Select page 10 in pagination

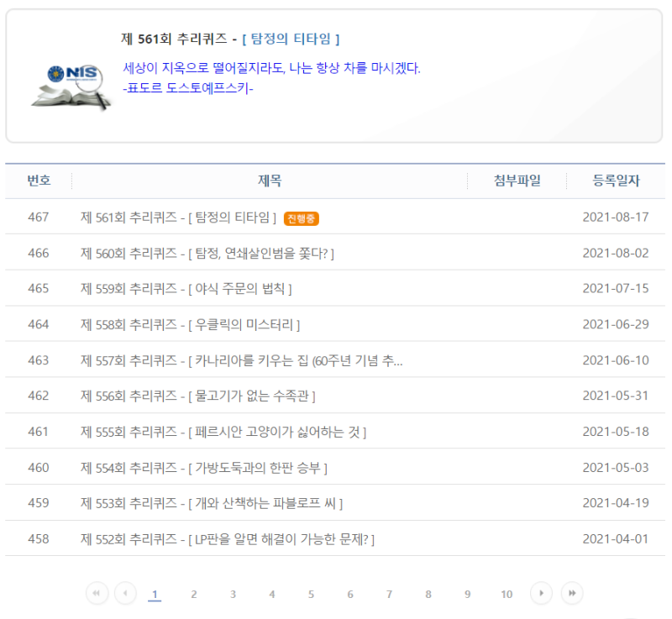point(507,594)
